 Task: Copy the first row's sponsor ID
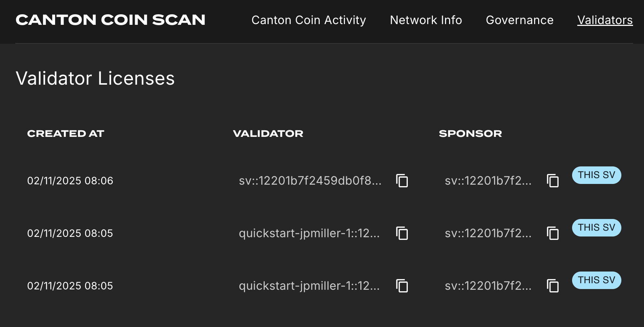click(x=552, y=181)
